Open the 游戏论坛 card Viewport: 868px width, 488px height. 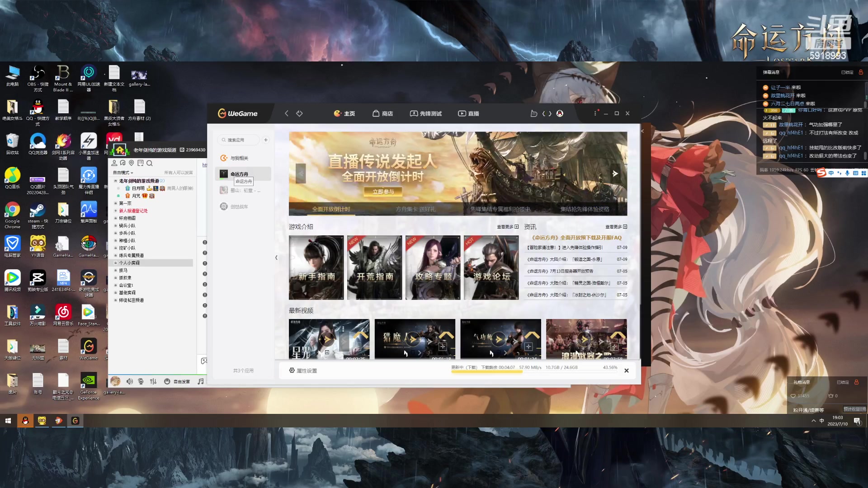(491, 267)
